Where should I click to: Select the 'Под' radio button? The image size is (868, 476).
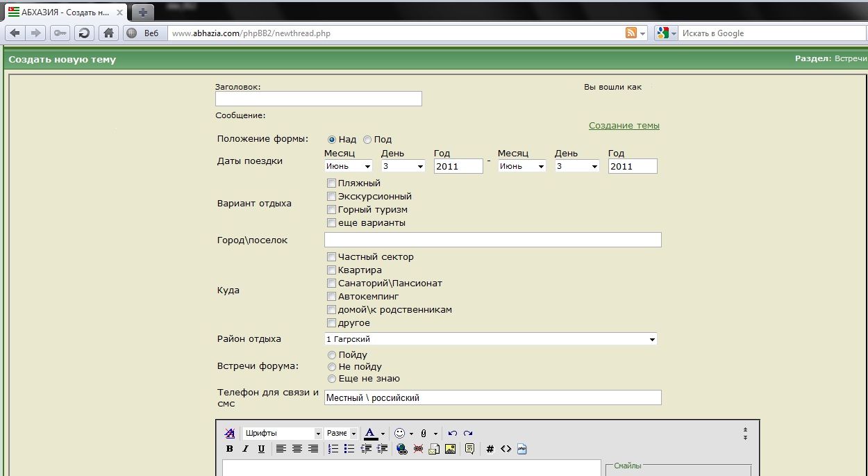367,140
